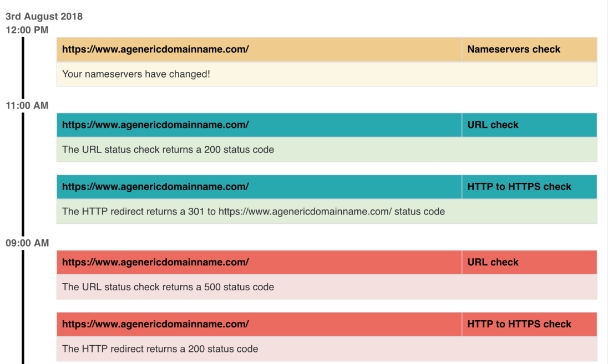Screen dimensions: 608x364
Task: Click the timeline bar below 11:00 AM
Action: 23,175
